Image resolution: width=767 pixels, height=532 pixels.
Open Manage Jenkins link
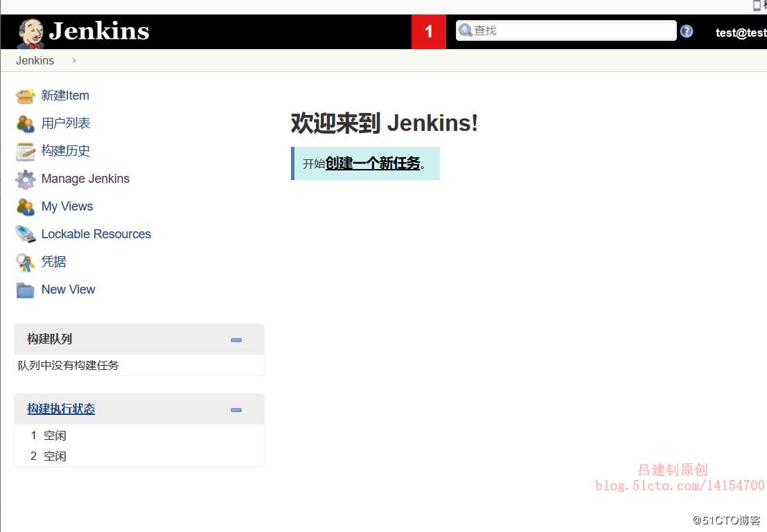(85, 179)
